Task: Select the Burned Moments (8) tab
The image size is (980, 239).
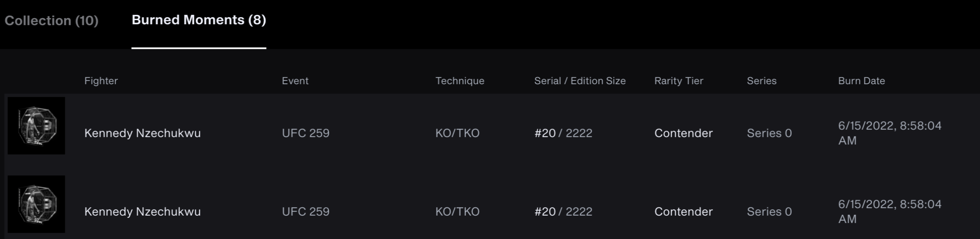Action: click(199, 20)
